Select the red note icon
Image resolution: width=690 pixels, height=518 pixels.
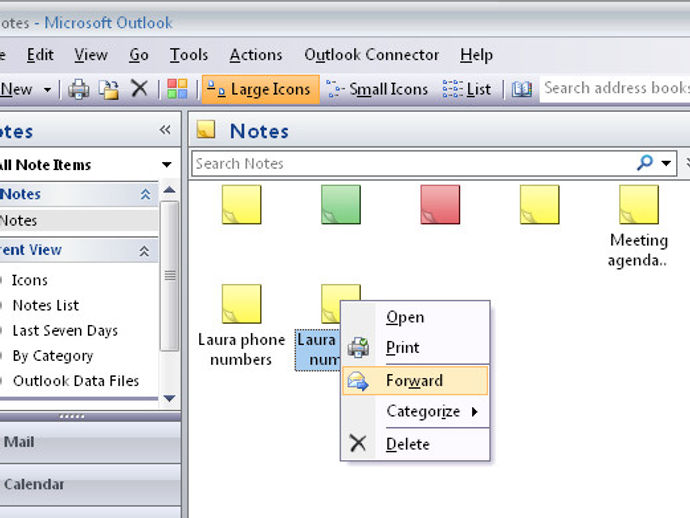pos(440,205)
